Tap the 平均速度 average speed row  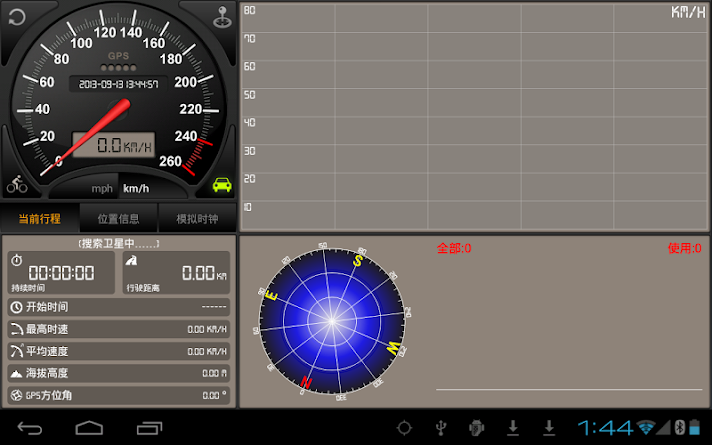coord(119,351)
